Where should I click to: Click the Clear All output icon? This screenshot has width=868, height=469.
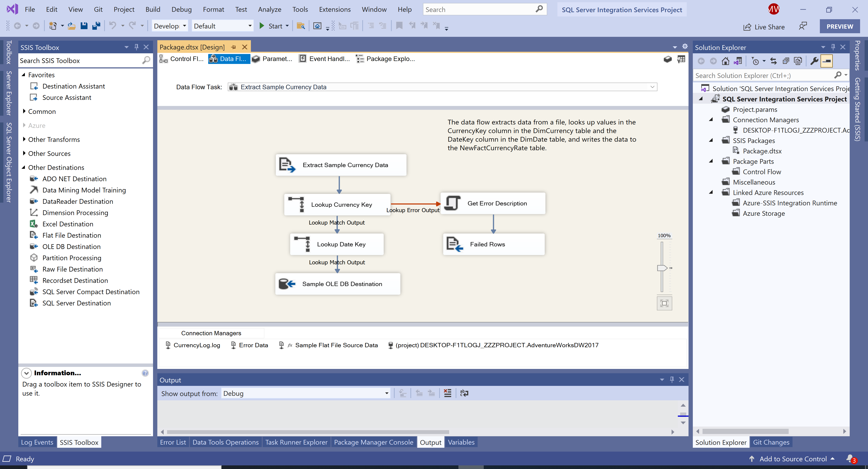448,393
